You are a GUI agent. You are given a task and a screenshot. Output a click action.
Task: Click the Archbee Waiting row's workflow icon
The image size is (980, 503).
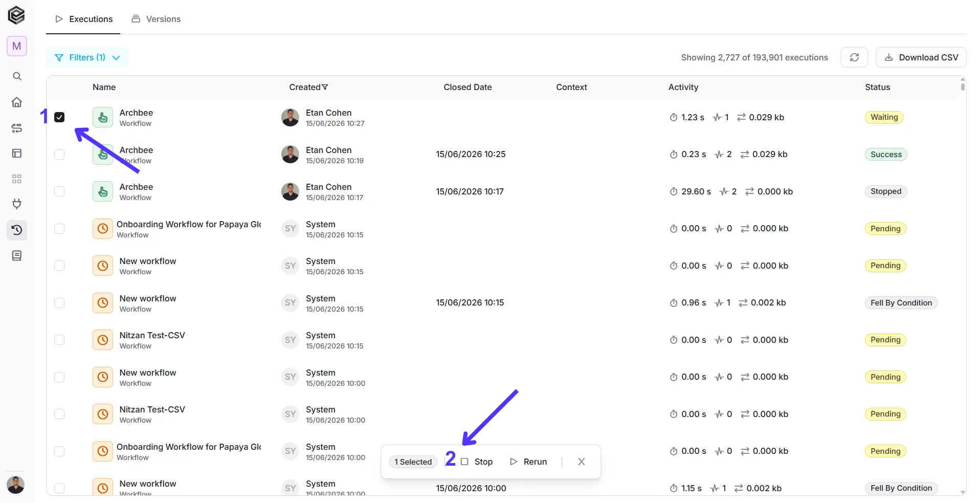(103, 117)
